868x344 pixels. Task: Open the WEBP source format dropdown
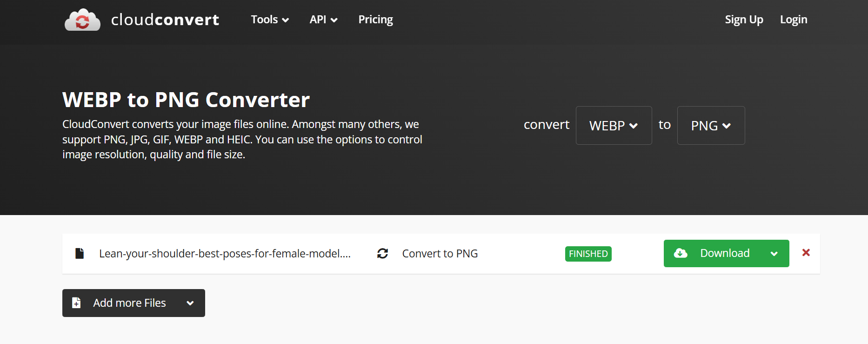pos(614,126)
